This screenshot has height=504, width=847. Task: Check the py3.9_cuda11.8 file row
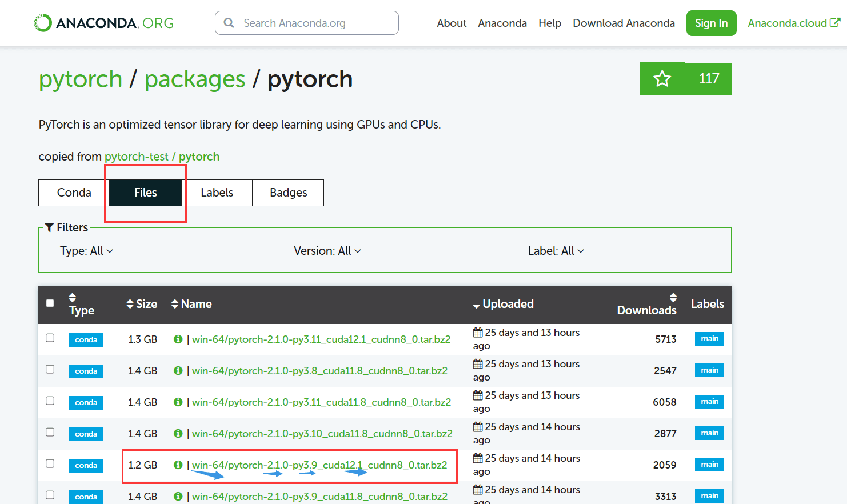(50, 495)
